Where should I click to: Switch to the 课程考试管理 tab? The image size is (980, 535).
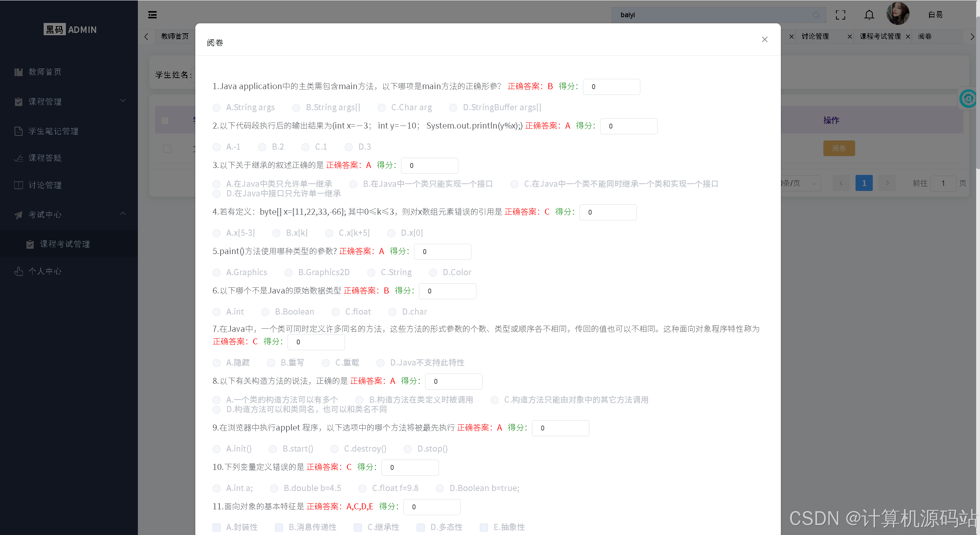point(880,36)
